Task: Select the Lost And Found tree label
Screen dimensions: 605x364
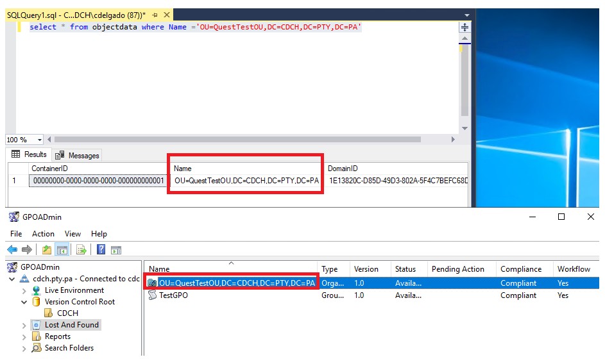Action: pyautogui.click(x=72, y=325)
